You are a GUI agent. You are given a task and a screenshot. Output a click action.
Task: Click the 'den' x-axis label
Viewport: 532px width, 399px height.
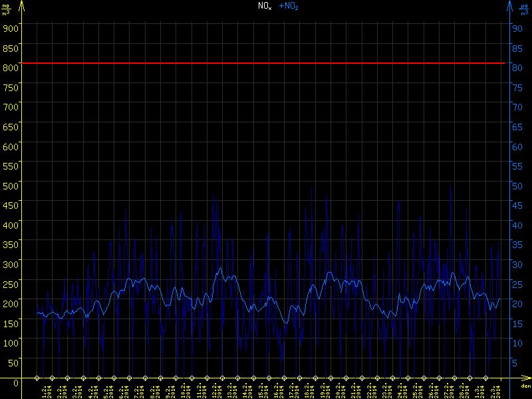click(525, 386)
